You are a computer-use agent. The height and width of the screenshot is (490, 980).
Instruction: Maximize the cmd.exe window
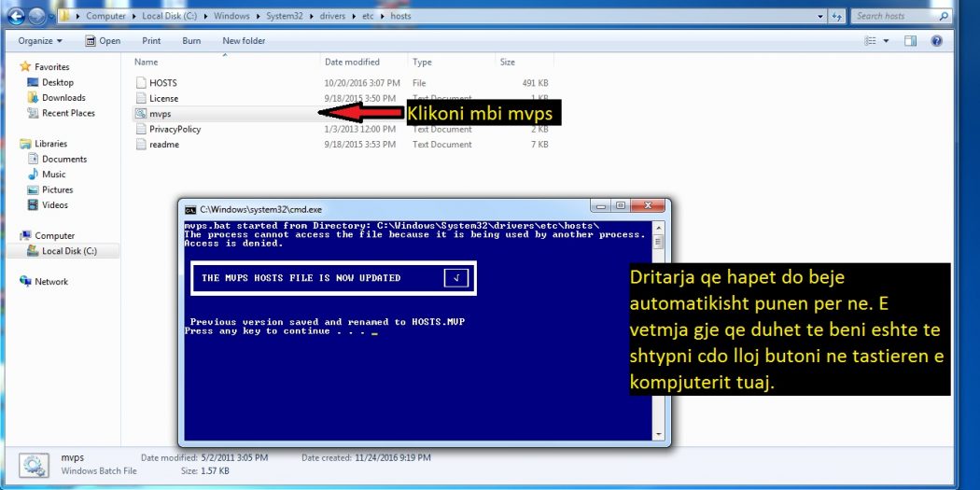point(620,205)
